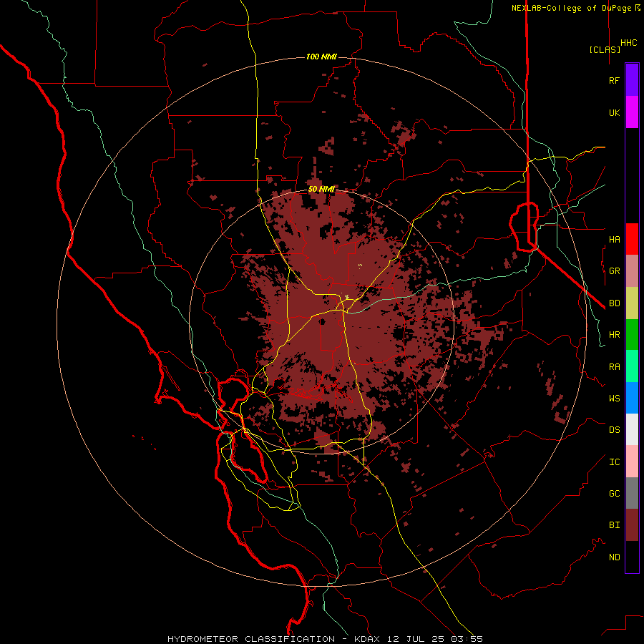Screen dimensions: 644x644
Task: Click the UK magenta legend swatch
Action: coord(632,112)
